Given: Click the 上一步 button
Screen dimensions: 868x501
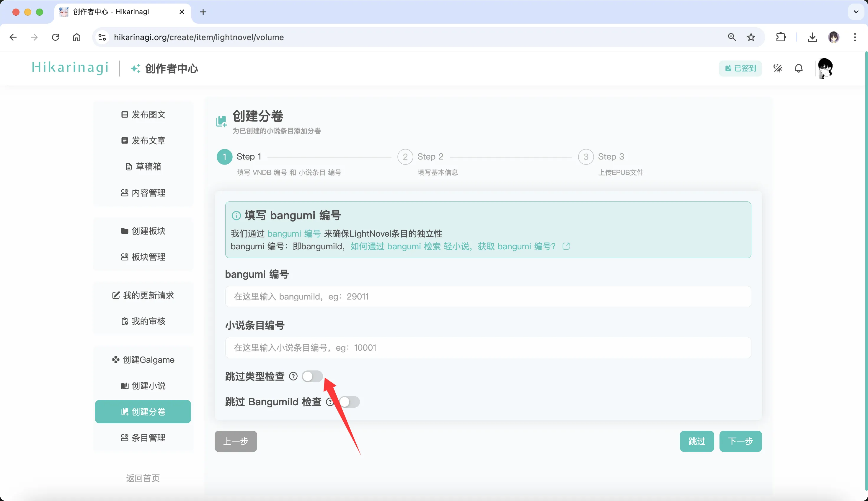Looking at the screenshot, I should (x=236, y=441).
